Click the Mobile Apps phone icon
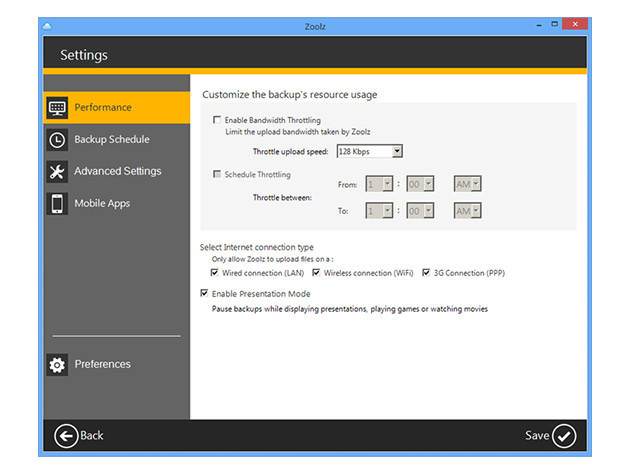The width and height of the screenshot is (630, 473). point(58,204)
